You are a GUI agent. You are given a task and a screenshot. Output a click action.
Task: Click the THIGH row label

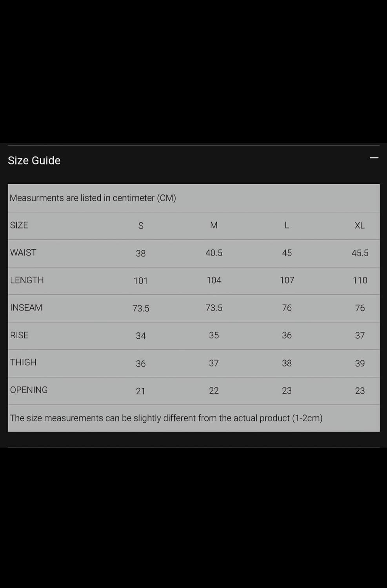pyautogui.click(x=23, y=363)
